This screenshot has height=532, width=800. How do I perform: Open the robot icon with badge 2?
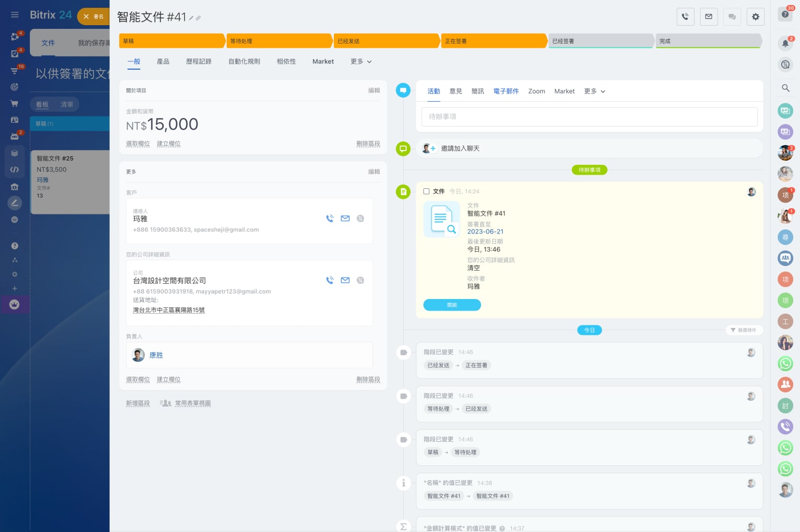tap(15, 136)
